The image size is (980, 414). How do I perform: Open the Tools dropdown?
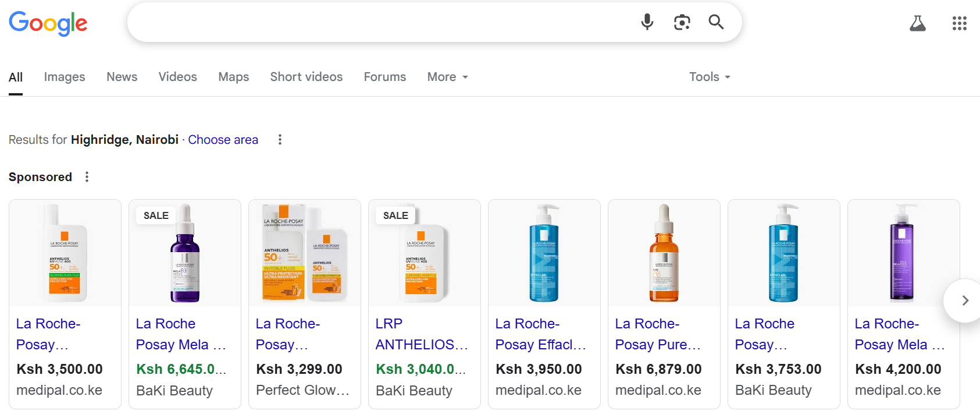pos(710,77)
